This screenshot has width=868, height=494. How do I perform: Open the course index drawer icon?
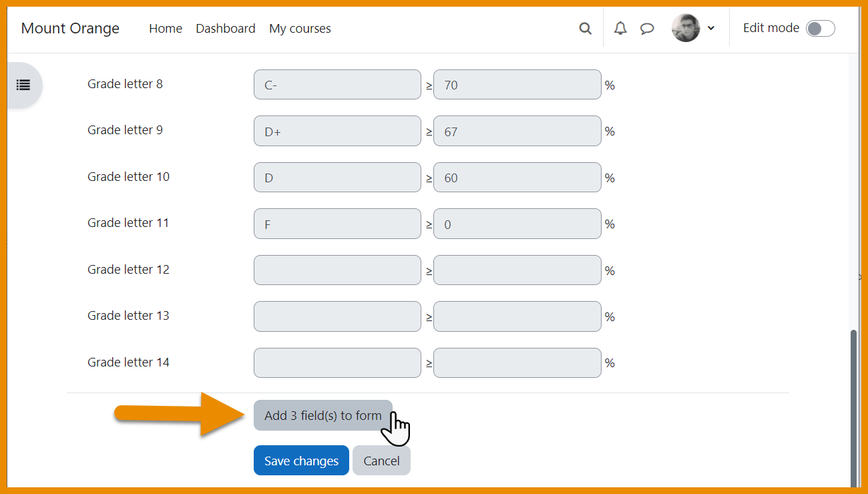pyautogui.click(x=23, y=85)
